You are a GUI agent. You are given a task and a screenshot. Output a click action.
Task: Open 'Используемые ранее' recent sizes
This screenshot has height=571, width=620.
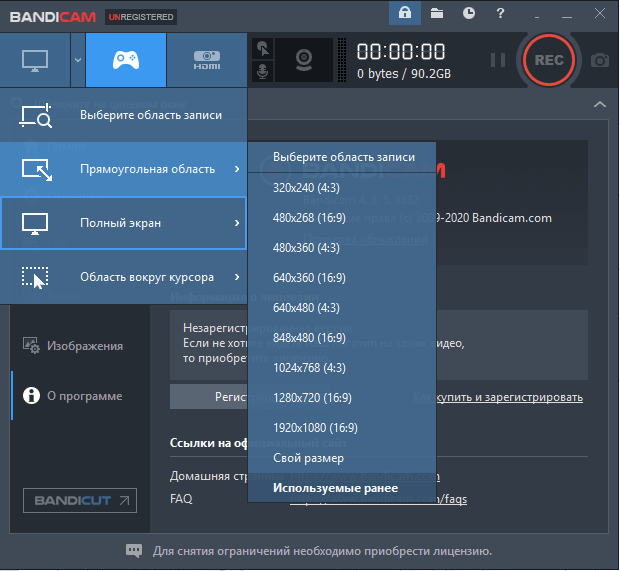(342, 488)
